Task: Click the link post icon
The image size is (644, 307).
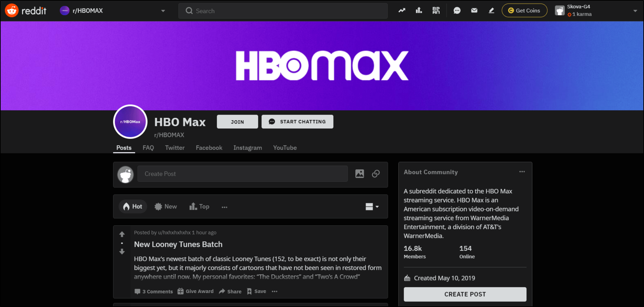Action: coord(376,174)
